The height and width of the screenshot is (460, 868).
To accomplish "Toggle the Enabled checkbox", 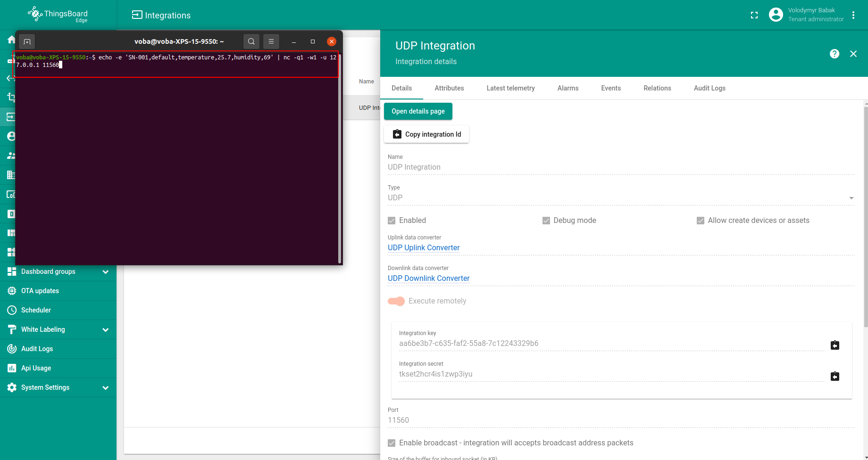I will pos(392,221).
